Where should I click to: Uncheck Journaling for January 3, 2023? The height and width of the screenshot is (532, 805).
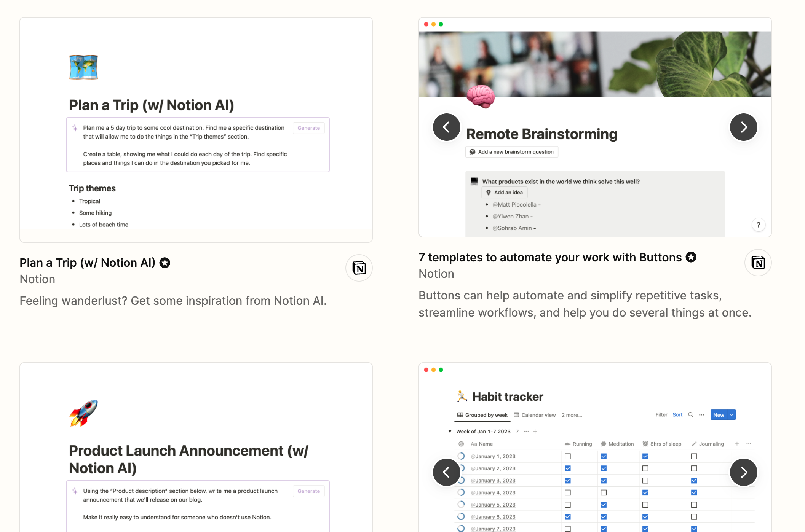coord(694,481)
